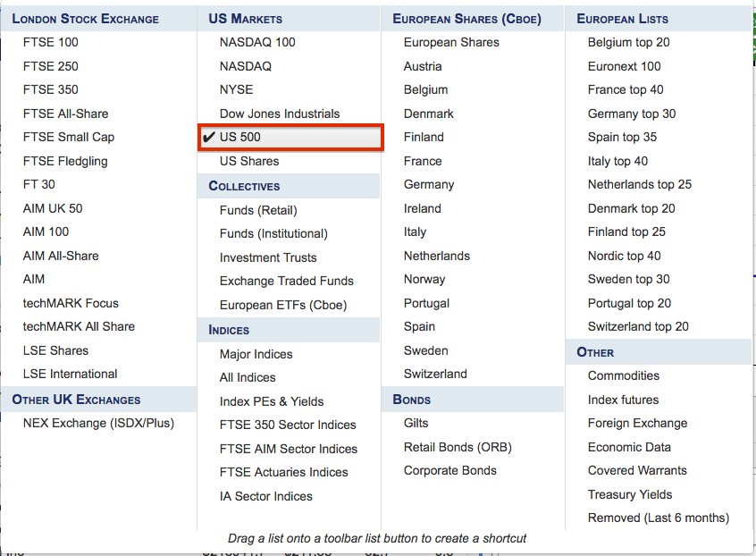Choose Corporate Bonds
The width and height of the screenshot is (756, 556).
(450, 471)
